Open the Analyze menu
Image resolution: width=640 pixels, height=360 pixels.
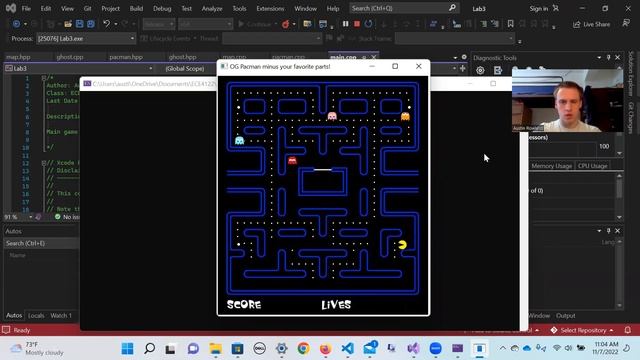click(212, 8)
